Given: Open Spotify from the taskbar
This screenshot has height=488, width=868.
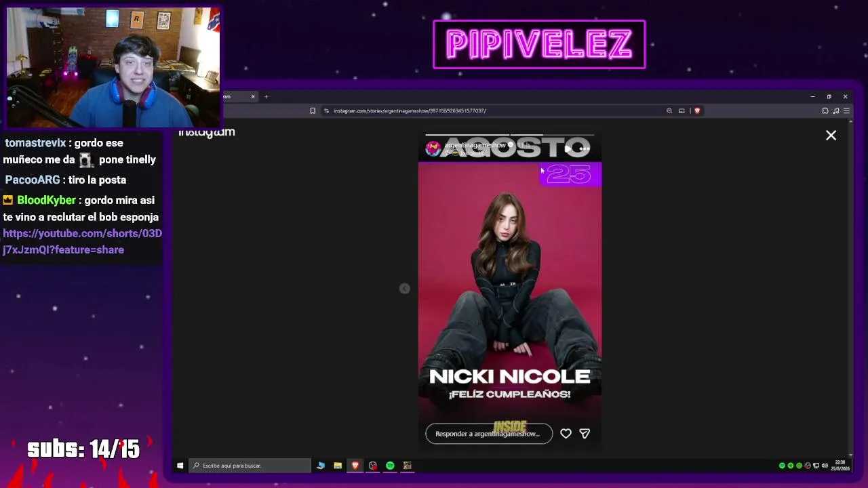Looking at the screenshot, I should [390, 466].
